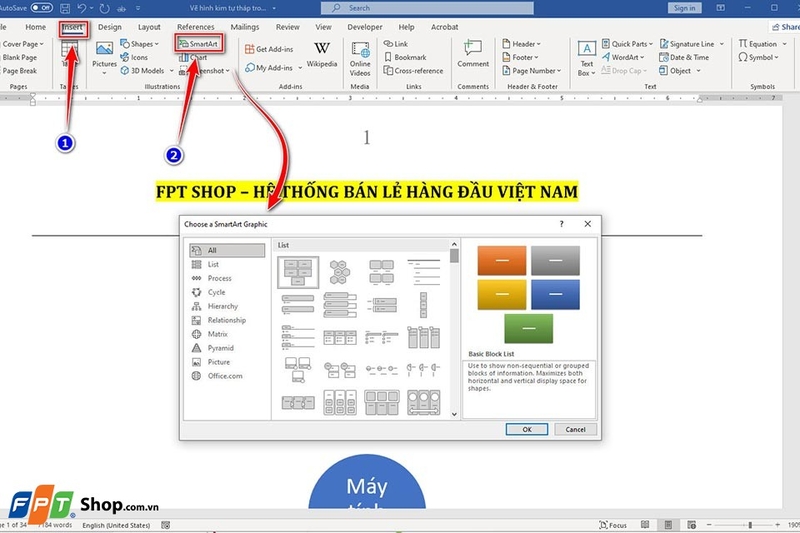This screenshot has width=800, height=533.
Task: Click Get Add-ins
Action: pos(269,49)
